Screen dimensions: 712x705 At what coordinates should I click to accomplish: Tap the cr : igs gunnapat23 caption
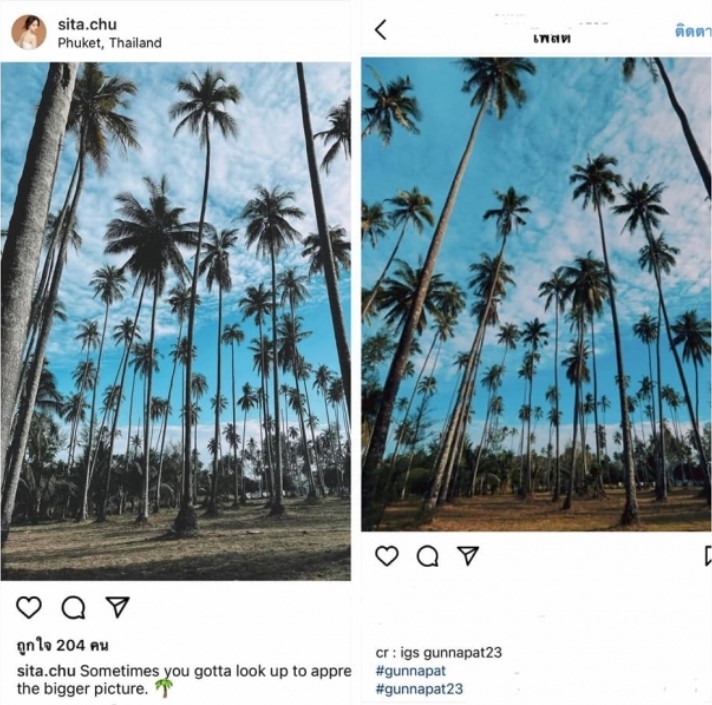tap(439, 653)
